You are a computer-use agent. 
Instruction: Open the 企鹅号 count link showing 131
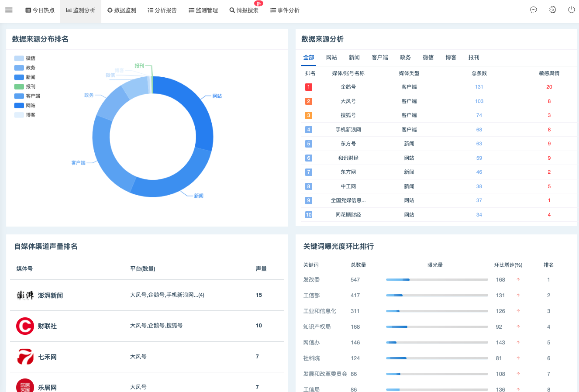tap(479, 86)
